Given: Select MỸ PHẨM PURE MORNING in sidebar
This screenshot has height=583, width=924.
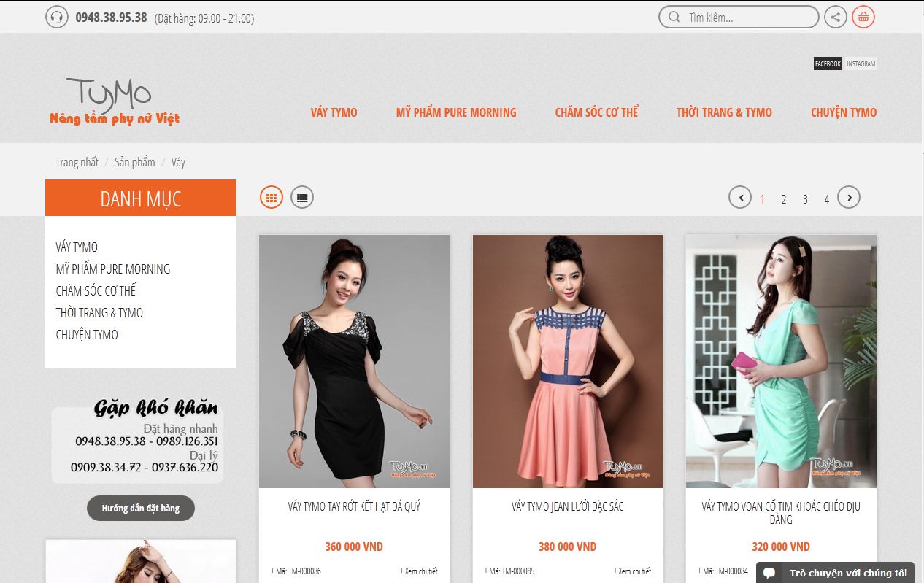Looking at the screenshot, I should click(113, 269).
